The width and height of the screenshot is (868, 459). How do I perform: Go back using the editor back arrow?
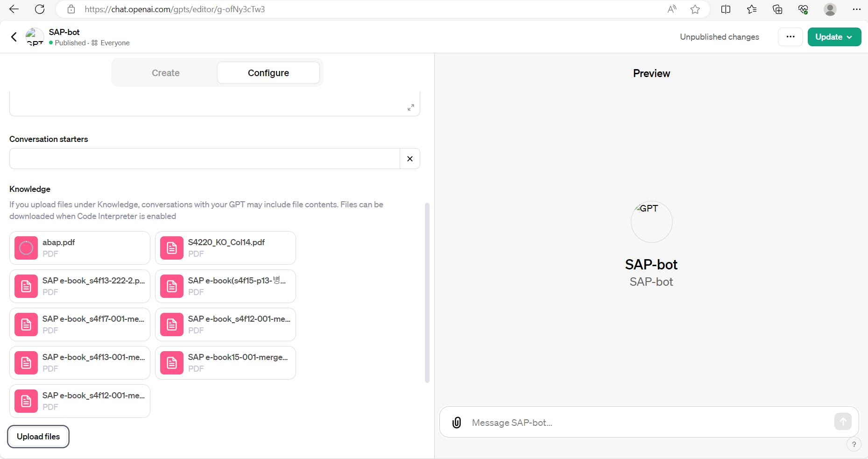[14, 37]
